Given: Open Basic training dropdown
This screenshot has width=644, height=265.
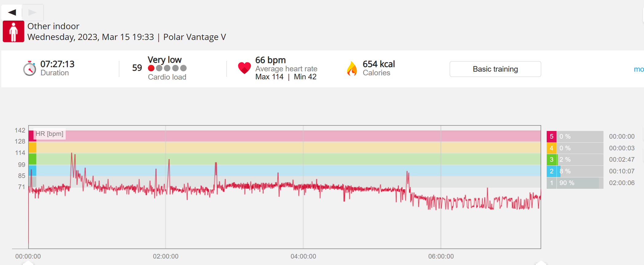Looking at the screenshot, I should pyautogui.click(x=495, y=69).
